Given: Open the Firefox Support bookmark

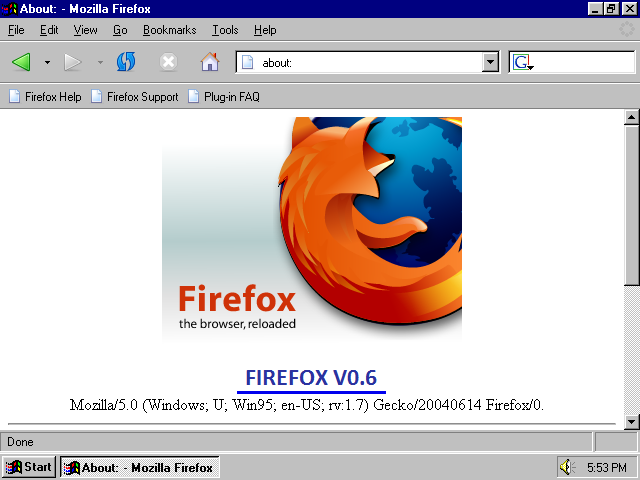Looking at the screenshot, I should (135, 97).
